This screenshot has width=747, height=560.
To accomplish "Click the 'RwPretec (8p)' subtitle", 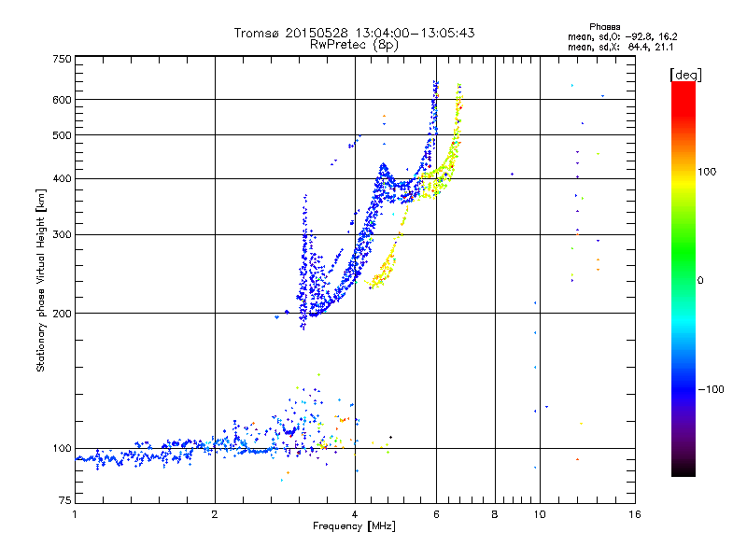I will 354,45.
